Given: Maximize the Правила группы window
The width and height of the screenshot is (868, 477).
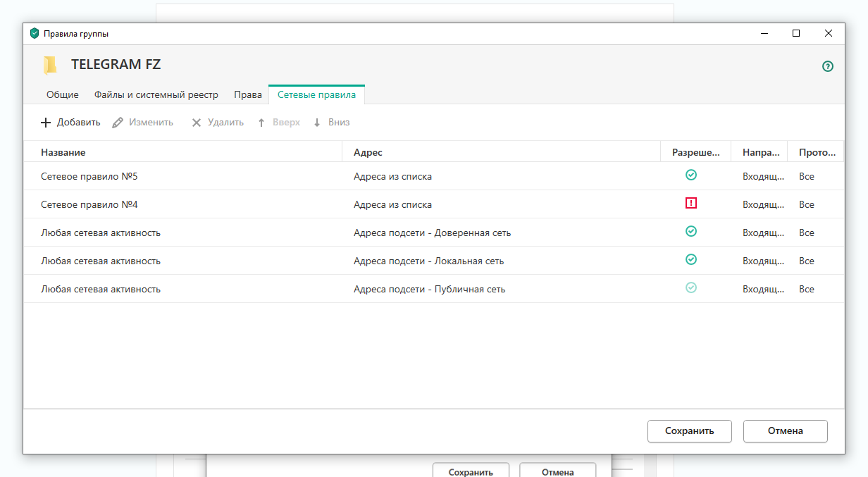Looking at the screenshot, I should (x=796, y=33).
